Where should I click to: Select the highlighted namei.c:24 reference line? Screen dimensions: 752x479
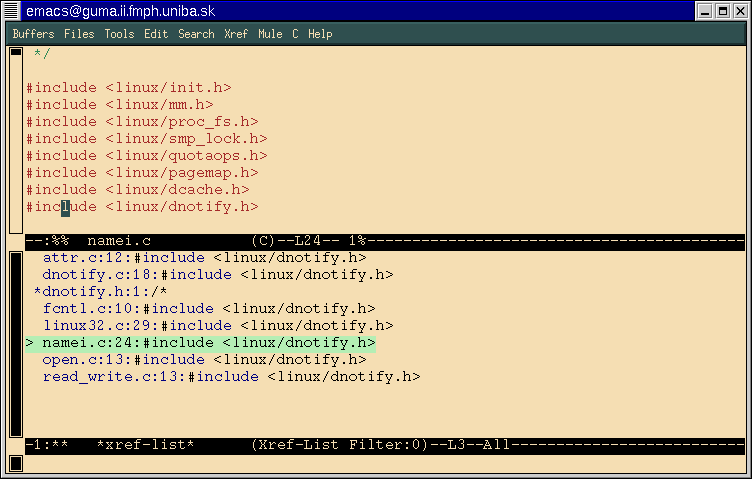tap(200, 343)
